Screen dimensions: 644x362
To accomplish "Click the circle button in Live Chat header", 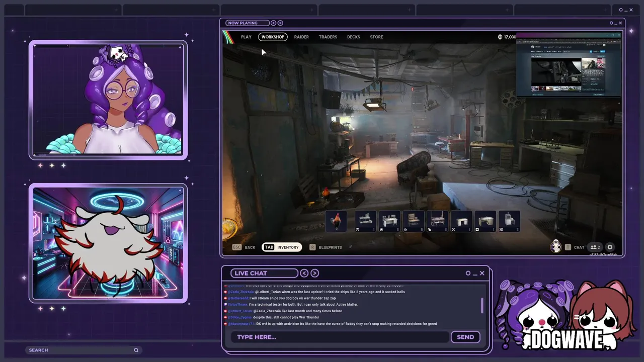I will coord(468,273).
